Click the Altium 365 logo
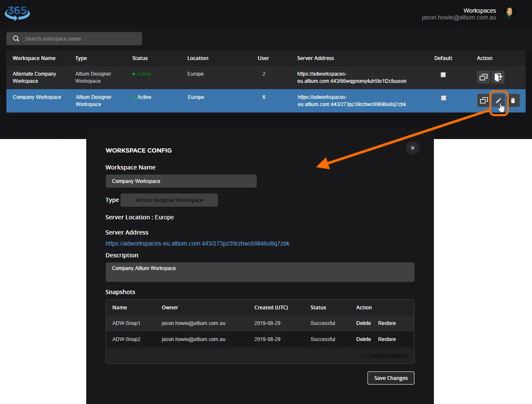The width and height of the screenshot is (532, 404). tap(17, 13)
